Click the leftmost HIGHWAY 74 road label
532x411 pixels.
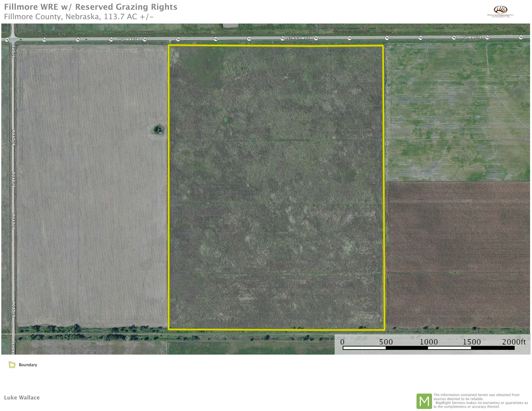(x=128, y=39)
